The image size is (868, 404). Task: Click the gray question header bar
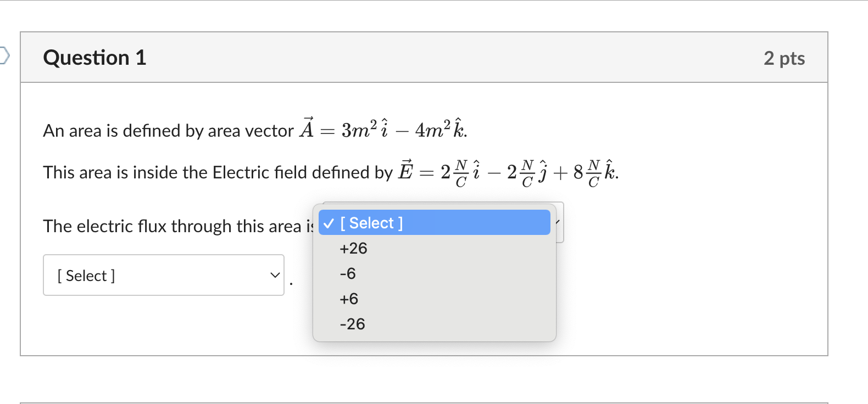tap(439, 58)
